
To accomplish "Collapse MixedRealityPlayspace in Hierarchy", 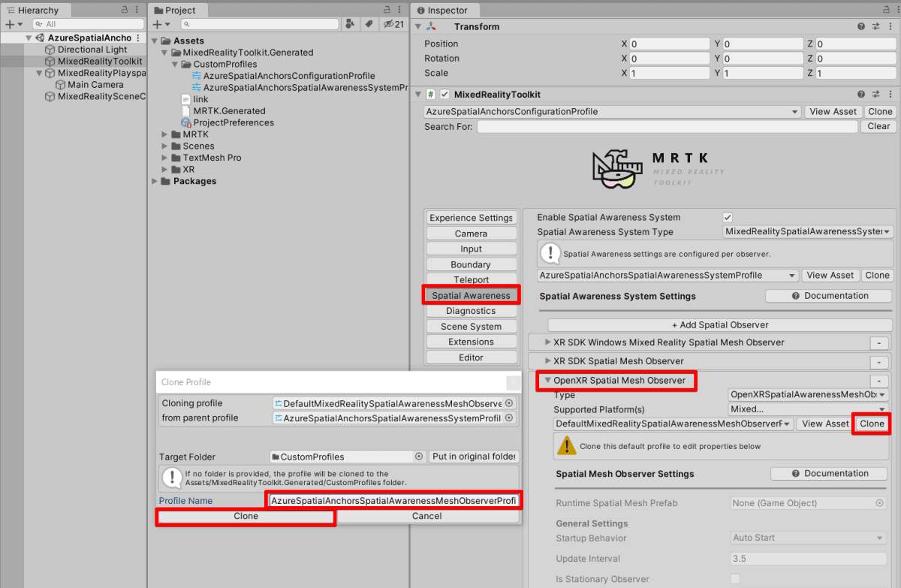I will click(40, 74).
